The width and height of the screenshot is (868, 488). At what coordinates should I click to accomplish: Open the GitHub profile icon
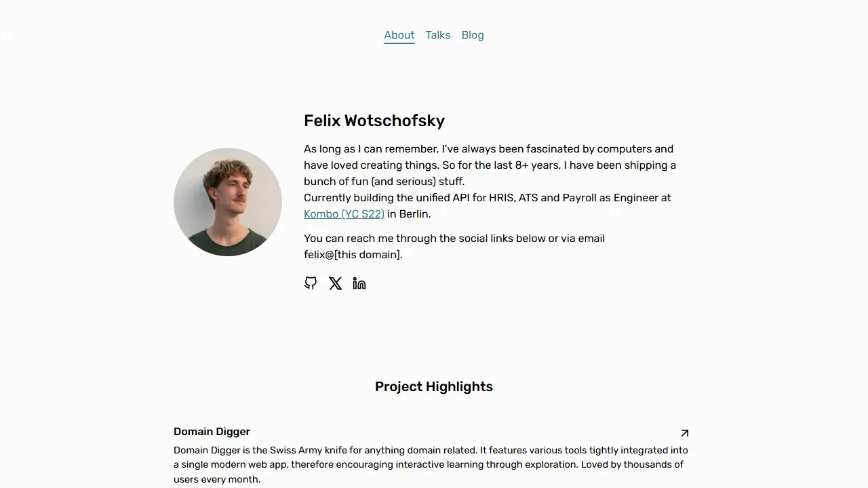[311, 283]
